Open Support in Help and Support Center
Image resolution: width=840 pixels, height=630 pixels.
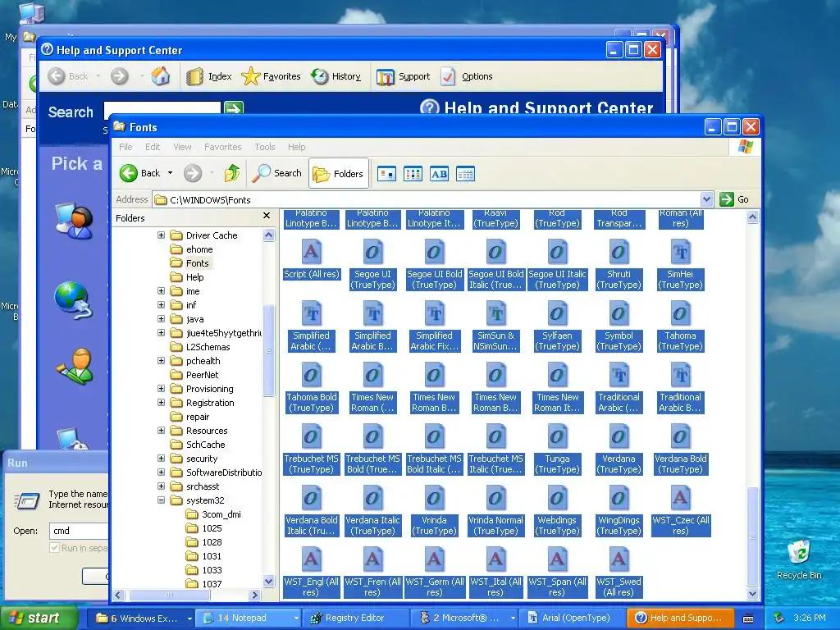tap(403, 76)
